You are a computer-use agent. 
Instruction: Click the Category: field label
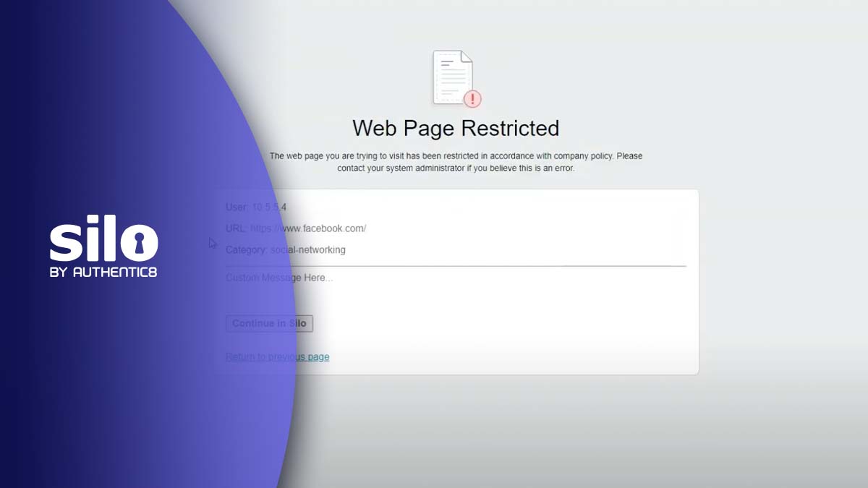[x=247, y=250]
